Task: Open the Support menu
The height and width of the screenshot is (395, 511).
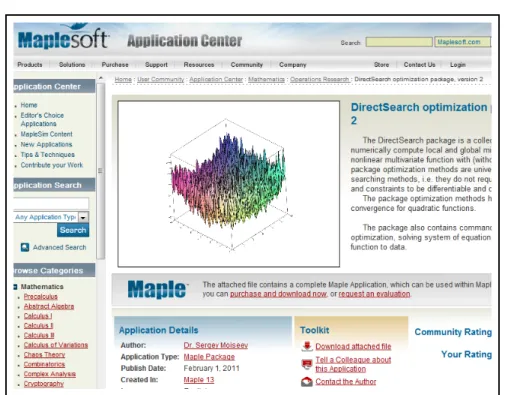Action: tap(156, 65)
